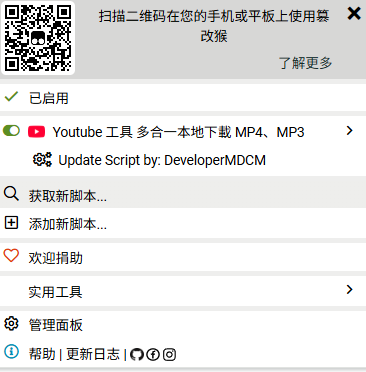Open the Instagram page icon
Image resolution: width=366 pixels, height=372 pixels.
[169, 354]
